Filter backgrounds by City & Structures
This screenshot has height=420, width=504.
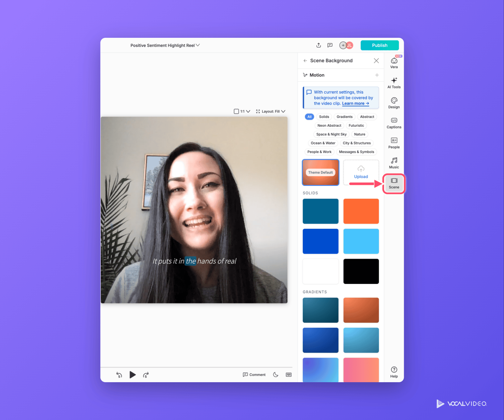[x=357, y=143]
